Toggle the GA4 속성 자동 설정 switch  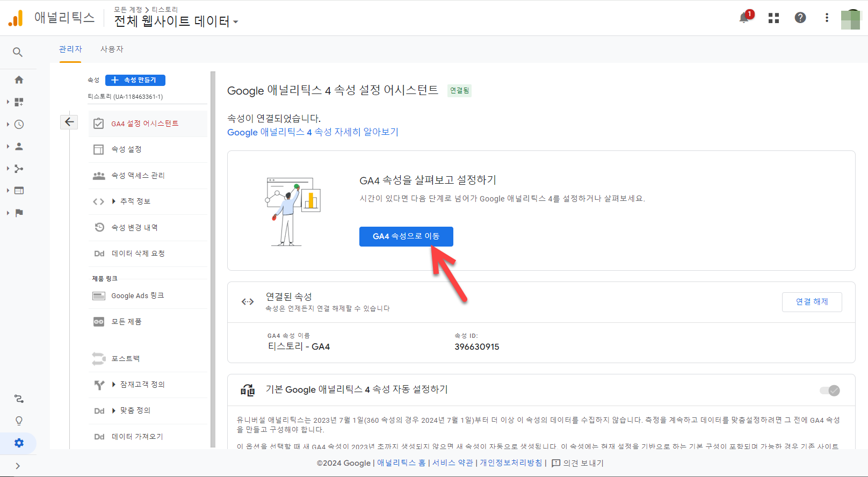pos(830,391)
